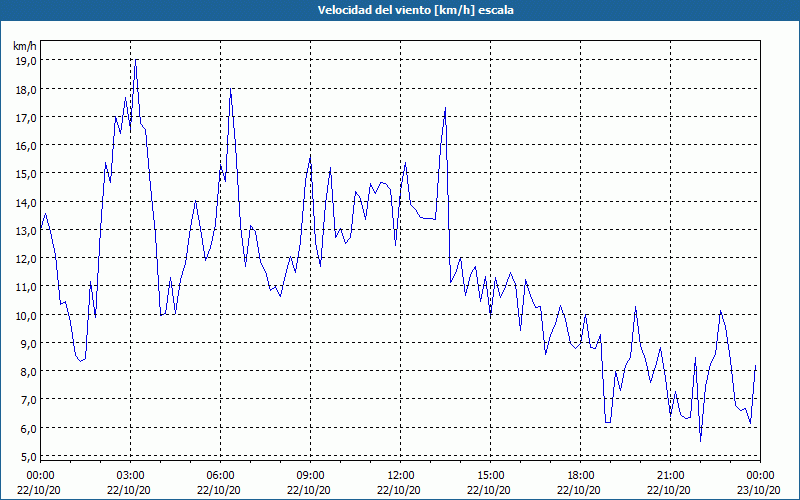
Task: Select the '11,0' y-axis value
Action: [x=27, y=287]
